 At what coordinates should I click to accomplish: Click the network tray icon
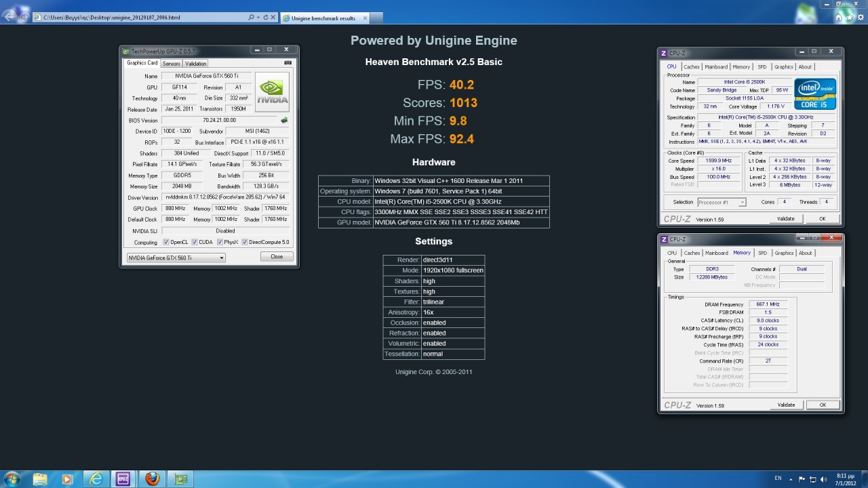click(x=812, y=479)
